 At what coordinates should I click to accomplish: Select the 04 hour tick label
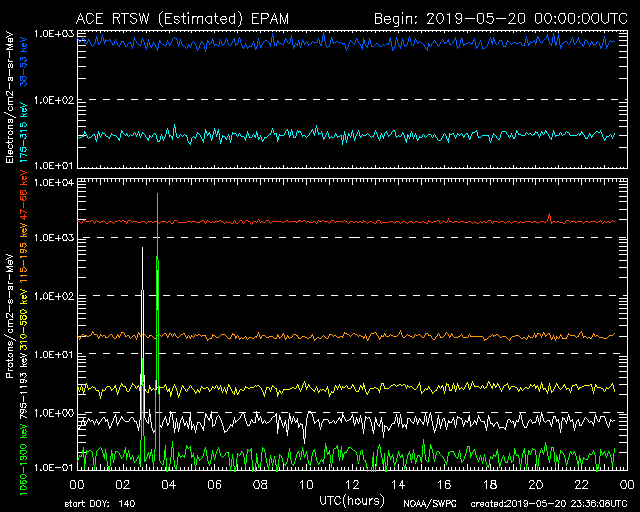click(169, 484)
